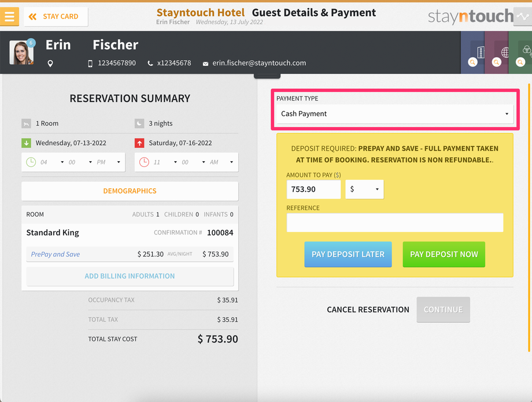Click the nights moon icon
This screenshot has height=402, width=532.
(x=139, y=124)
